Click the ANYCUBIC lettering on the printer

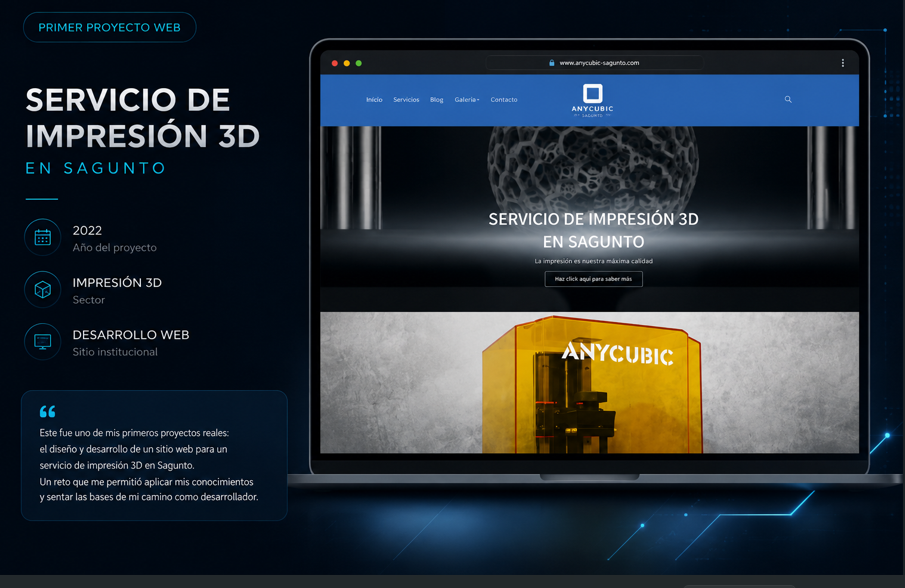pyautogui.click(x=618, y=353)
